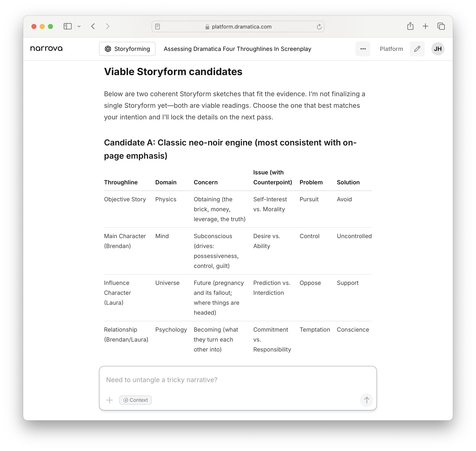Click the plus attachment icon in composer
The width and height of the screenshot is (476, 451).
110,400
